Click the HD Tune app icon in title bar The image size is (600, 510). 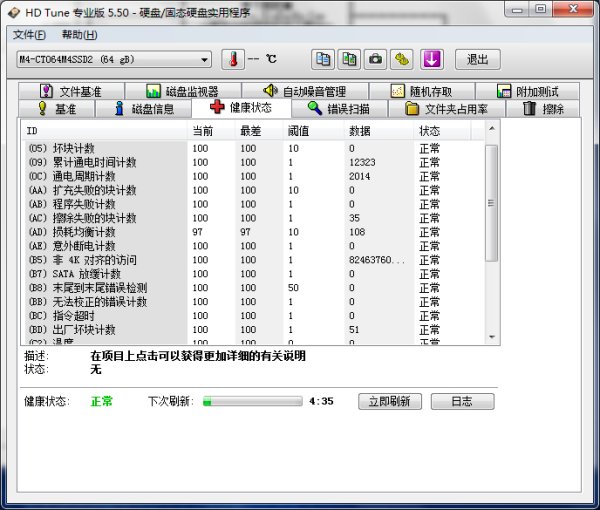(14, 13)
